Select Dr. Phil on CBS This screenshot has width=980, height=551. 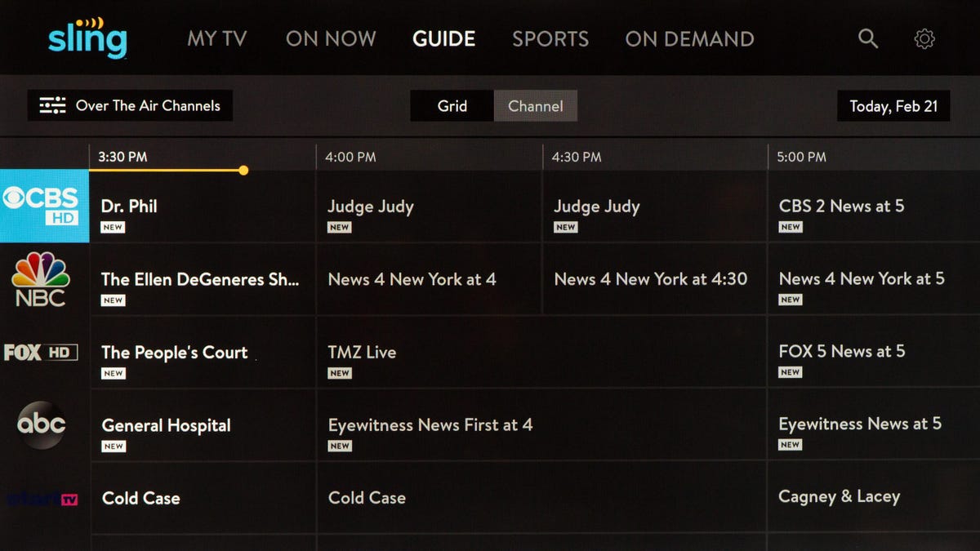[203, 207]
